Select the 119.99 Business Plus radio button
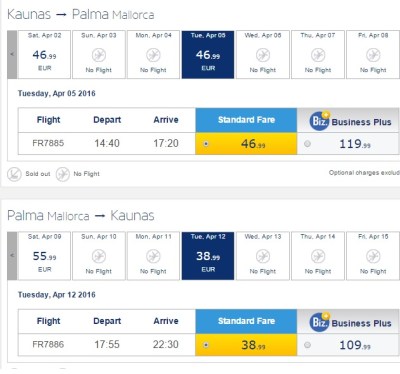Image resolution: width=400 pixels, height=374 pixels. coord(307,144)
